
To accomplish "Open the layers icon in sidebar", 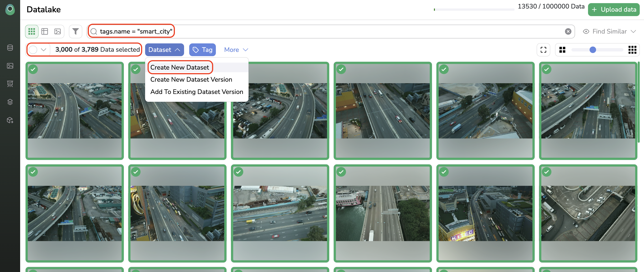I will point(10,102).
